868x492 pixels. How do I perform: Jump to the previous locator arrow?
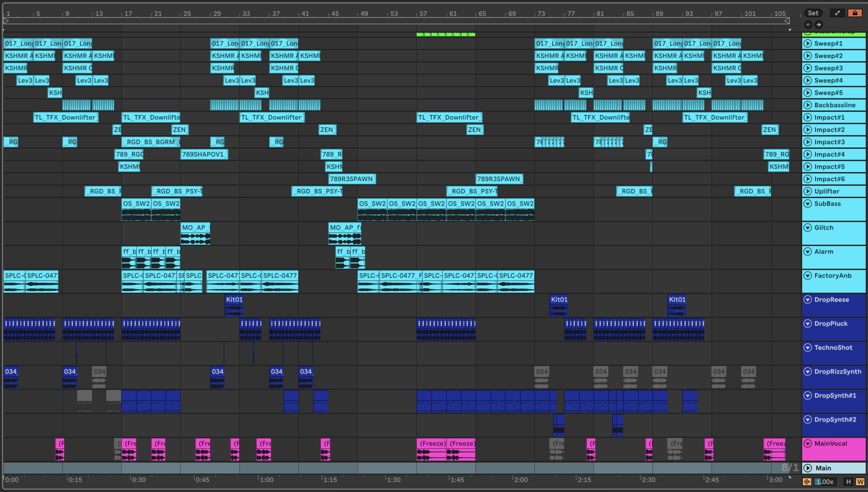point(808,24)
